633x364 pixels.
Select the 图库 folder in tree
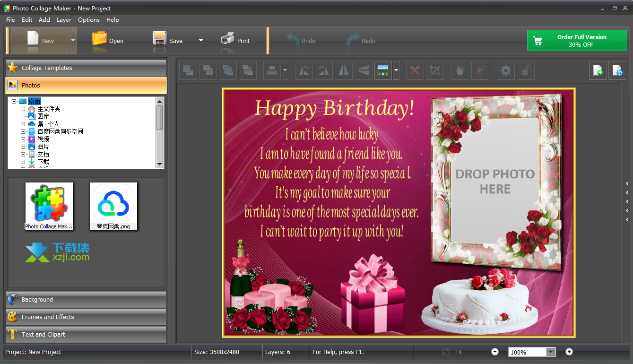43,116
